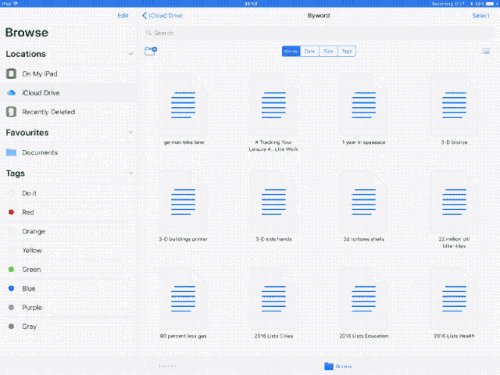Open the '1 year in spaaaace' document
The width and height of the screenshot is (500, 375).
(364, 110)
